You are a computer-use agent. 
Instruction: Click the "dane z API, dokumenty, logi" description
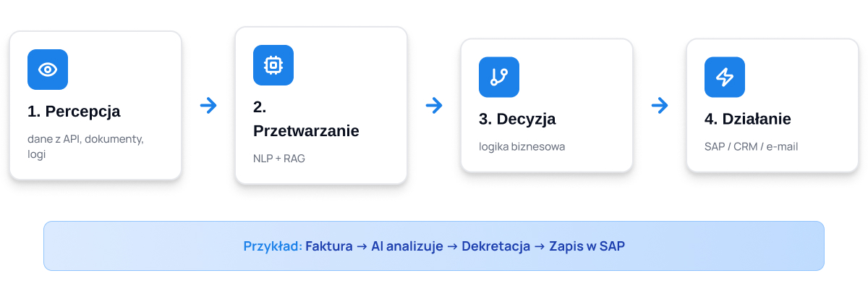click(85, 146)
